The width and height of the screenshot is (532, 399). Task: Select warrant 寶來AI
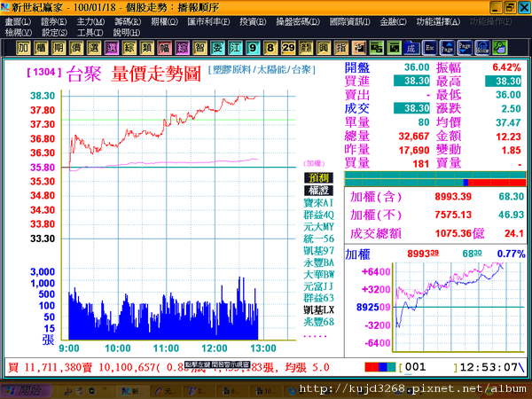(x=318, y=203)
